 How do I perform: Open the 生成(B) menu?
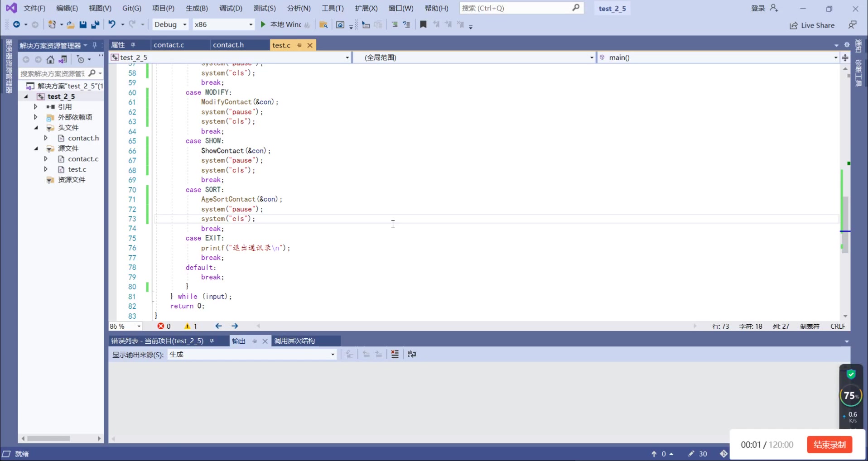[x=196, y=8]
